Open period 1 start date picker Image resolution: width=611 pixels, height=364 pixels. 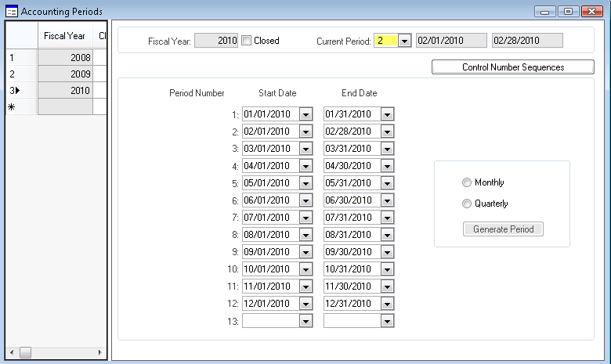pyautogui.click(x=305, y=114)
